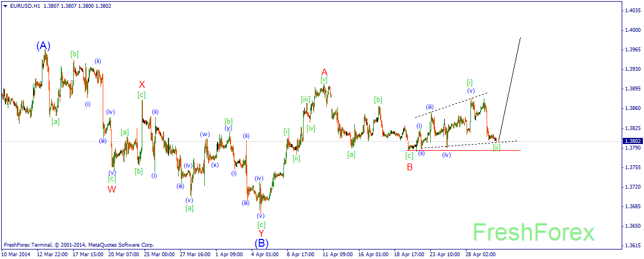Click the 27 Mar 16:00 time label
The image size is (644, 259).
click(195, 255)
